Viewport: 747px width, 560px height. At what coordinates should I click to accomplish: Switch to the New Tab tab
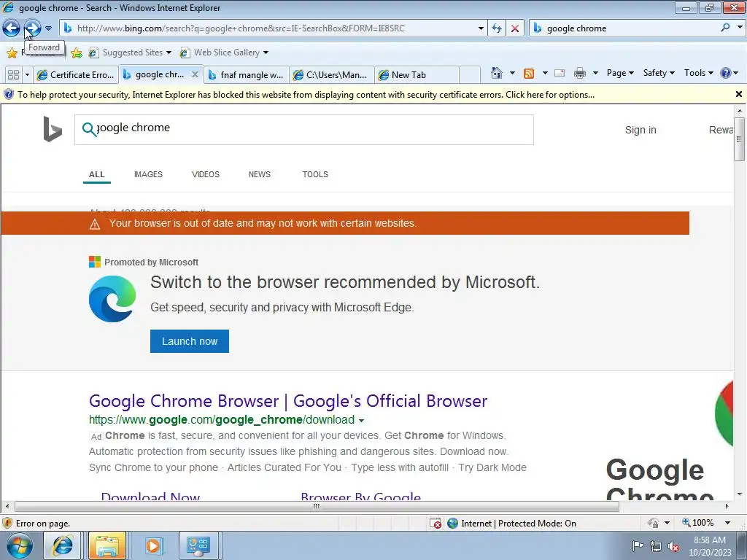tap(417, 75)
